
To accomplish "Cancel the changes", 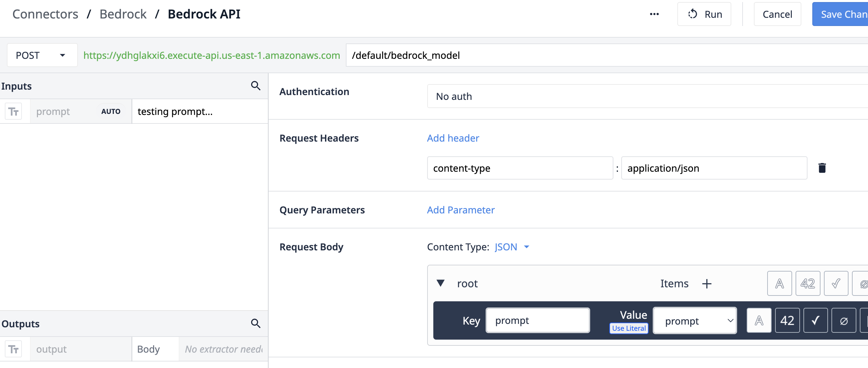I will [x=777, y=14].
